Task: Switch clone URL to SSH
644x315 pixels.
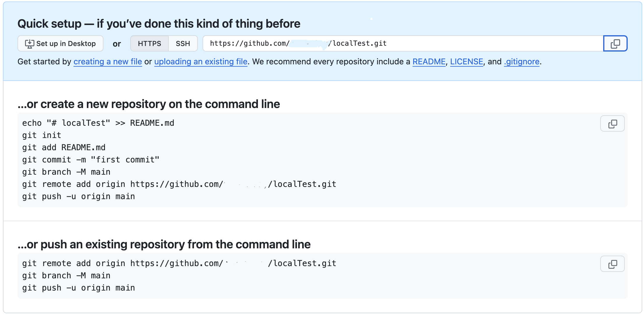Action: point(183,44)
